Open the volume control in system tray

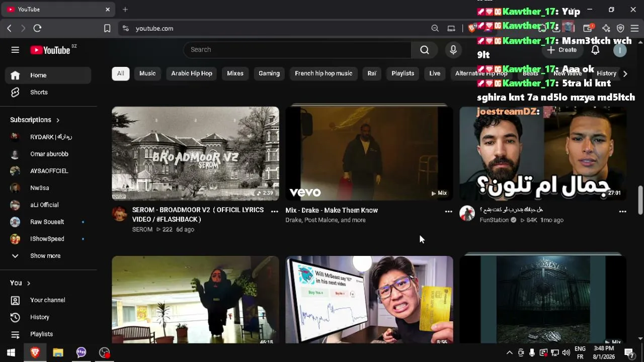[566, 352]
